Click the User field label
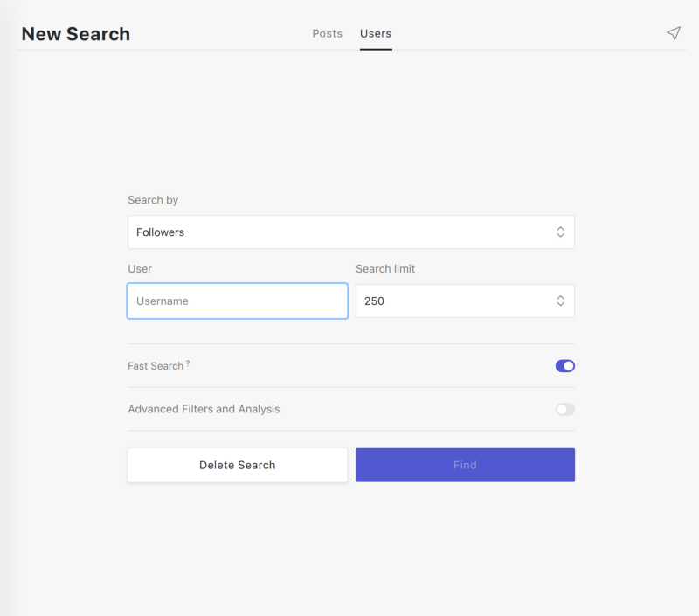699x616 pixels. pos(140,269)
